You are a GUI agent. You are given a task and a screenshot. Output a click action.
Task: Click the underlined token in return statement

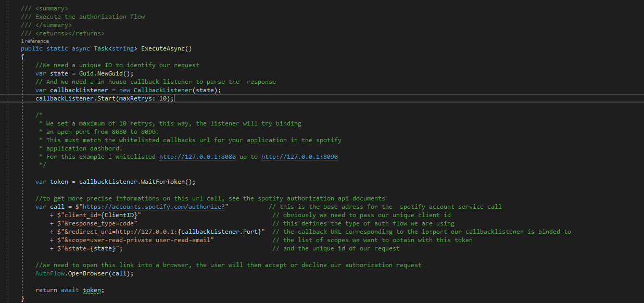pyautogui.click(x=92, y=290)
